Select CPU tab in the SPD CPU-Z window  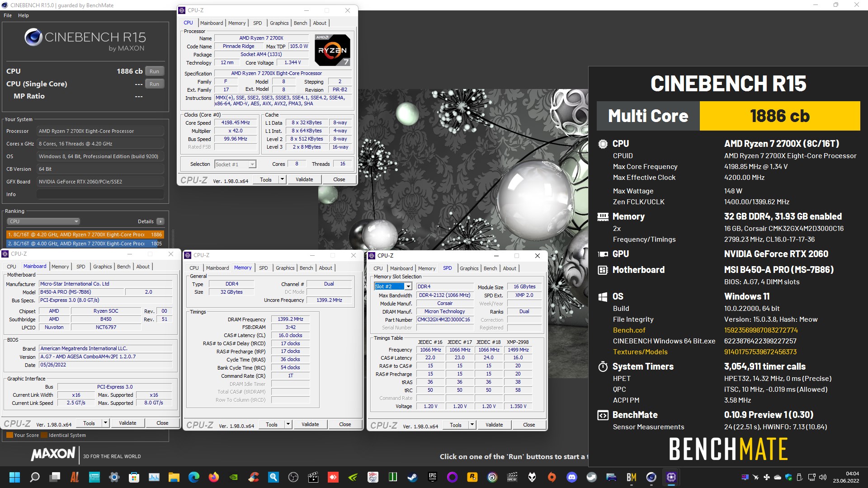(378, 268)
